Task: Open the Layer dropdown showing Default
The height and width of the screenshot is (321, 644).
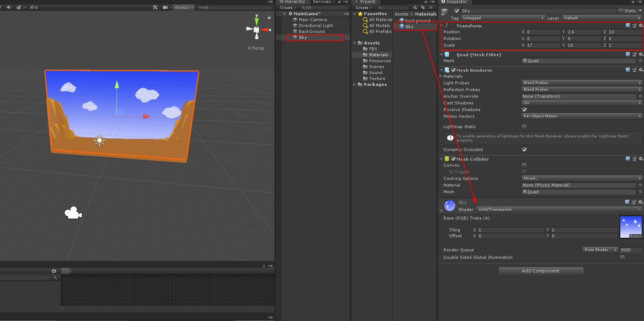Action: (602, 18)
